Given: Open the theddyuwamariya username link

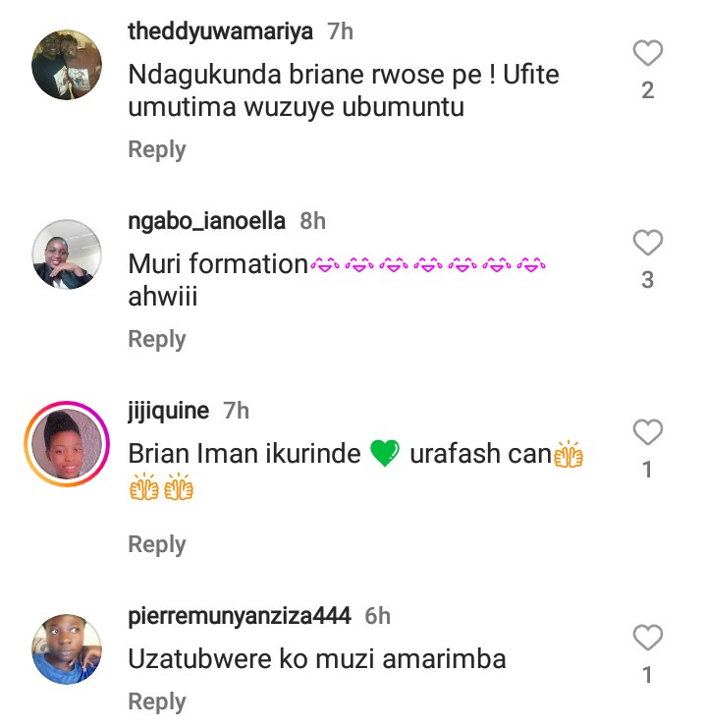Looking at the screenshot, I should point(220,31).
